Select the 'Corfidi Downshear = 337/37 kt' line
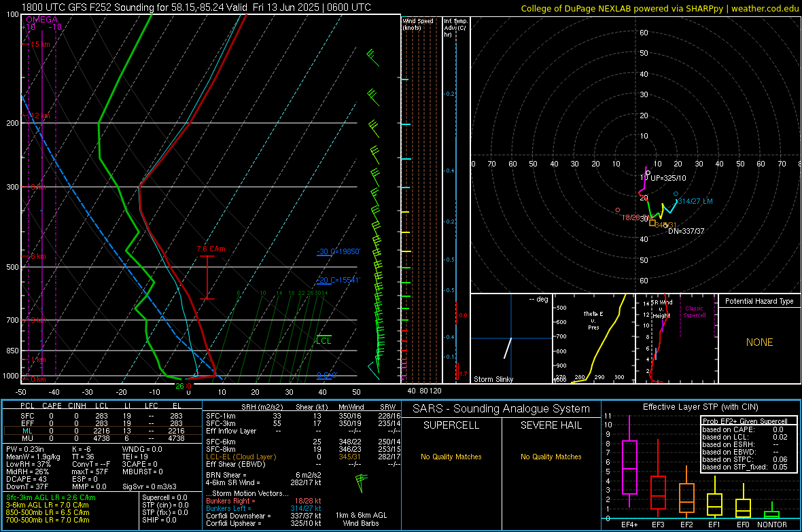 point(264,516)
